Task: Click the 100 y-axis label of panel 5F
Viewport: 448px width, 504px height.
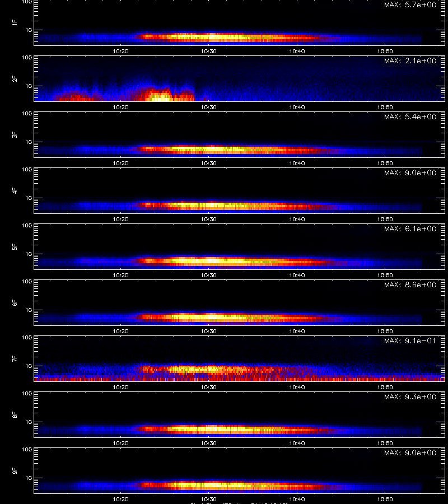Action: pos(27,226)
